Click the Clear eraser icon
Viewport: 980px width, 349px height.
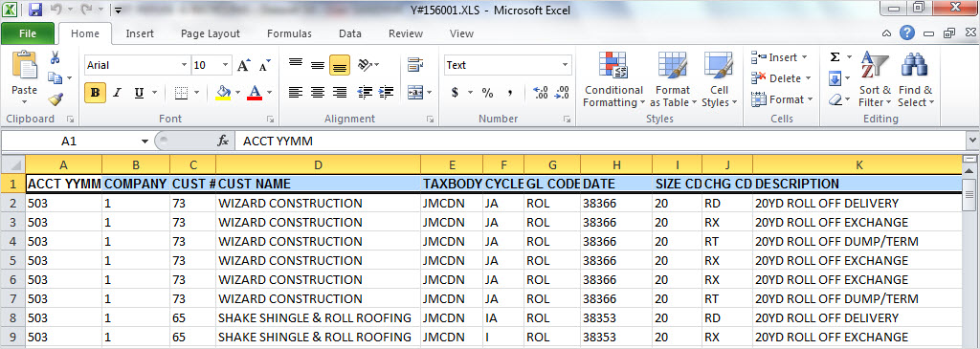[x=835, y=99]
